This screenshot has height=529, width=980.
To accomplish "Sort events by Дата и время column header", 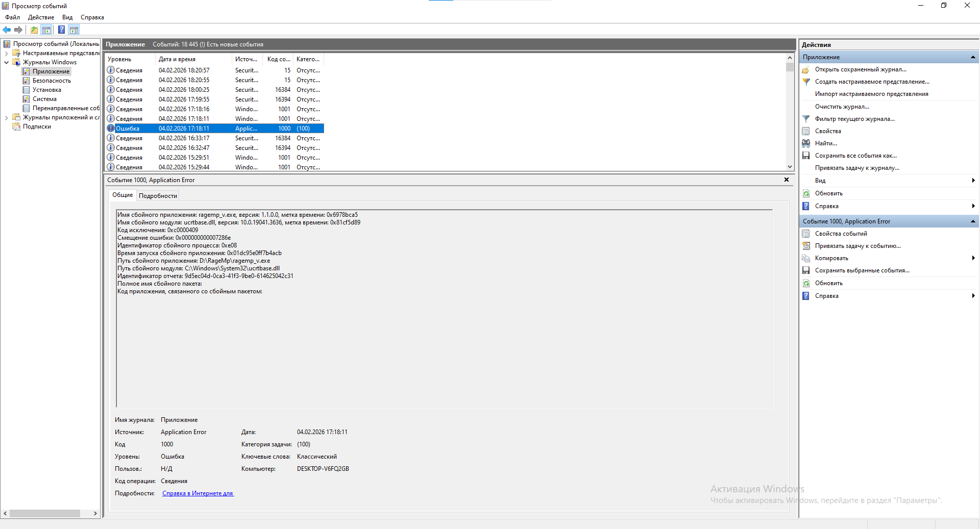I will coord(177,59).
